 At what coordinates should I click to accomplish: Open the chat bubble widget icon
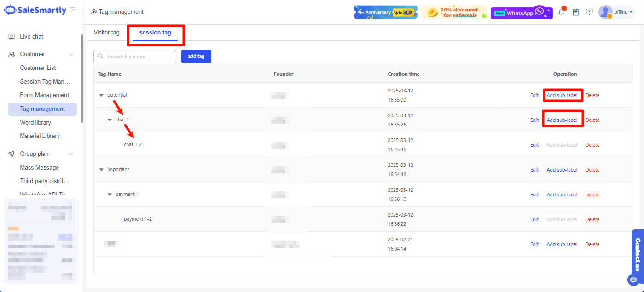point(633,280)
